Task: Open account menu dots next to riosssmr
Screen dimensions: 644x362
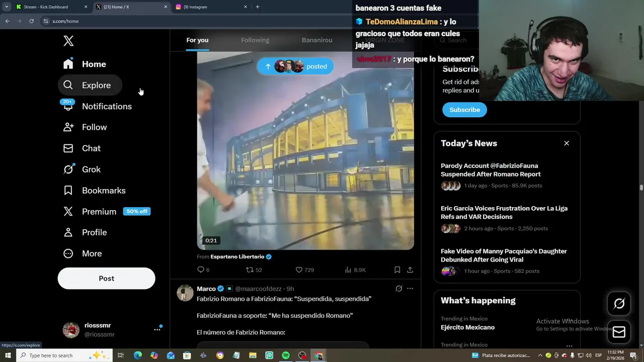Action: pyautogui.click(x=157, y=330)
